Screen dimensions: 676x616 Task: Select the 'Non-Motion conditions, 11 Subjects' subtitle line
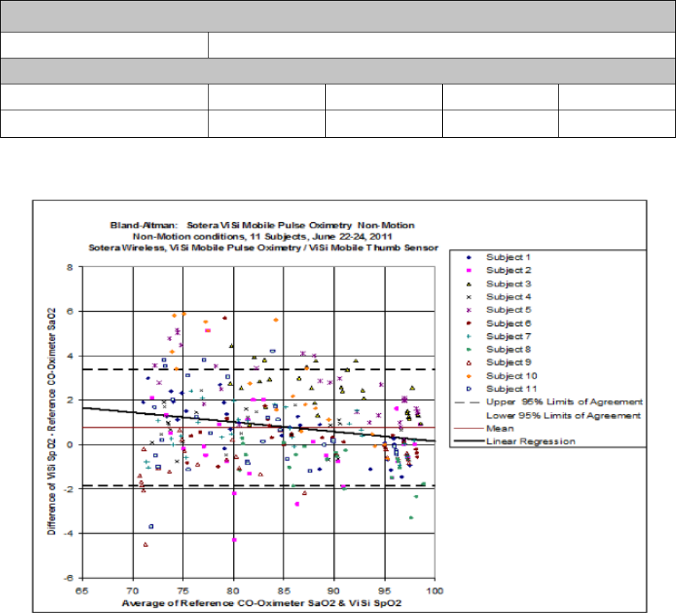click(x=262, y=237)
